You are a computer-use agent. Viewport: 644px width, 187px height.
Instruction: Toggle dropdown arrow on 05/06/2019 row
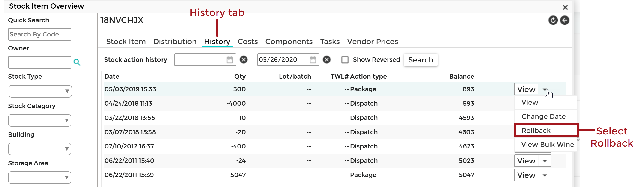point(545,89)
